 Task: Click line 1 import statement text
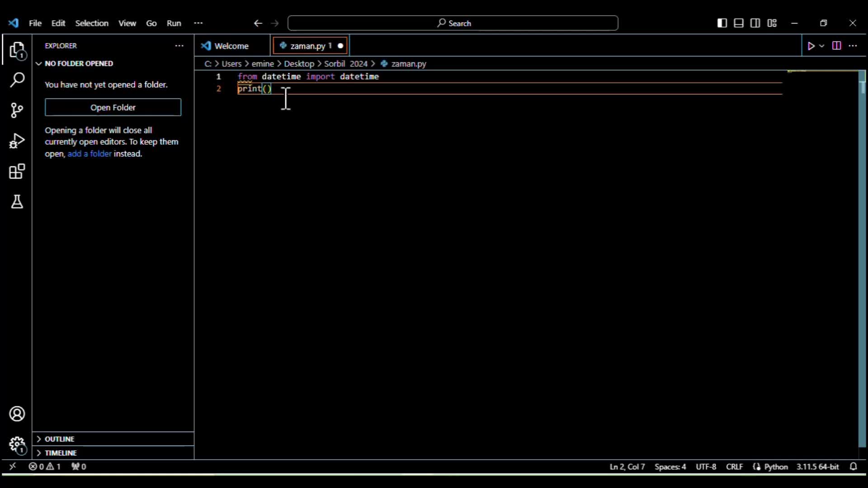pyautogui.click(x=308, y=76)
